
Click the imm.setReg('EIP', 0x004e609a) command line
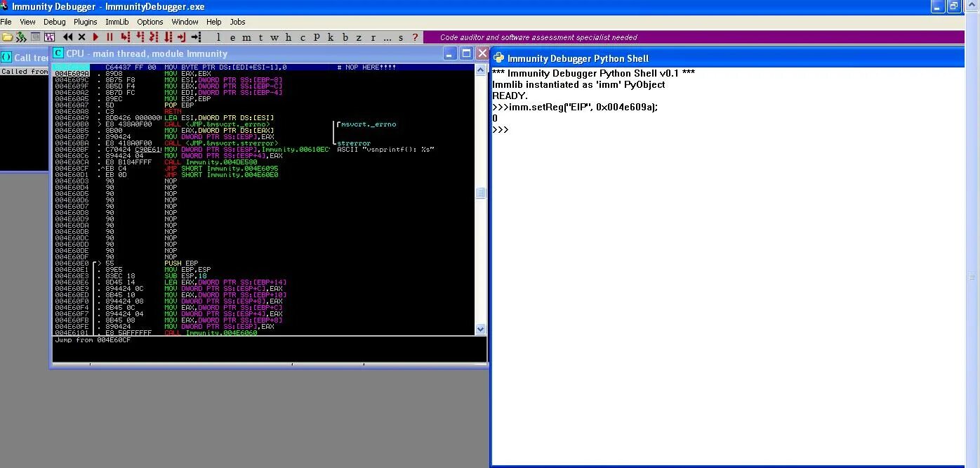(x=576, y=108)
